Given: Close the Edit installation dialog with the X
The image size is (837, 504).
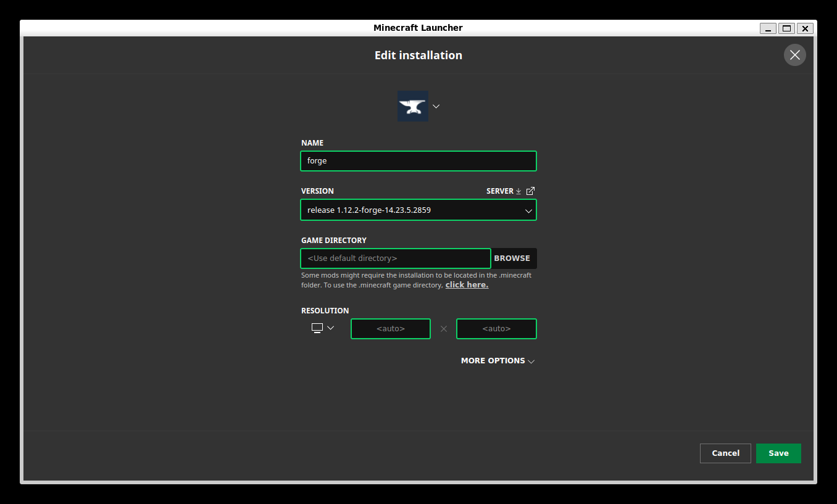Looking at the screenshot, I should (x=795, y=55).
